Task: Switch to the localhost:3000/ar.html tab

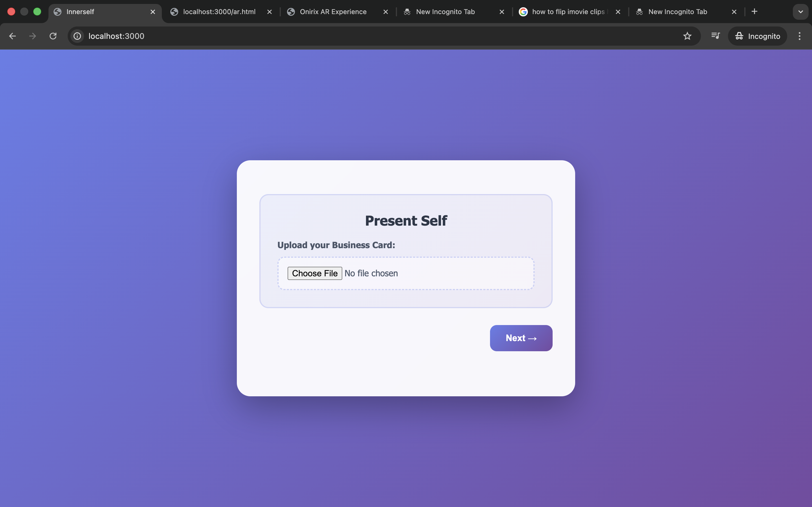Action: coord(220,12)
